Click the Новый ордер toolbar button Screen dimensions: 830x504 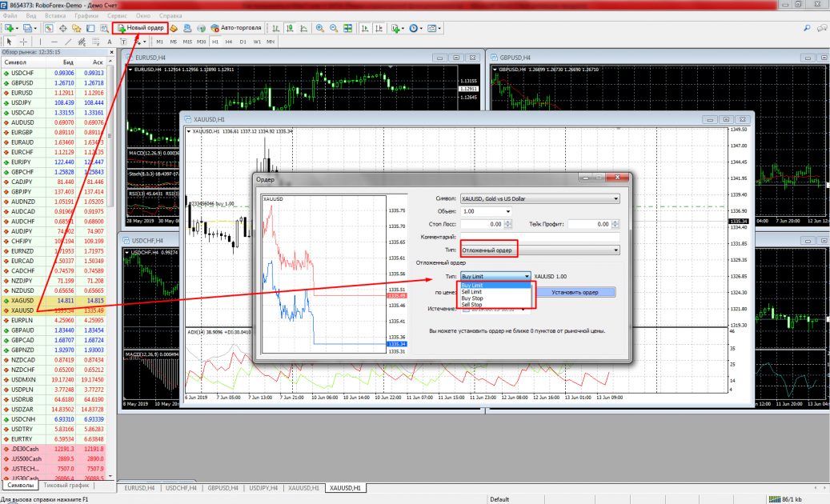pyautogui.click(x=141, y=28)
